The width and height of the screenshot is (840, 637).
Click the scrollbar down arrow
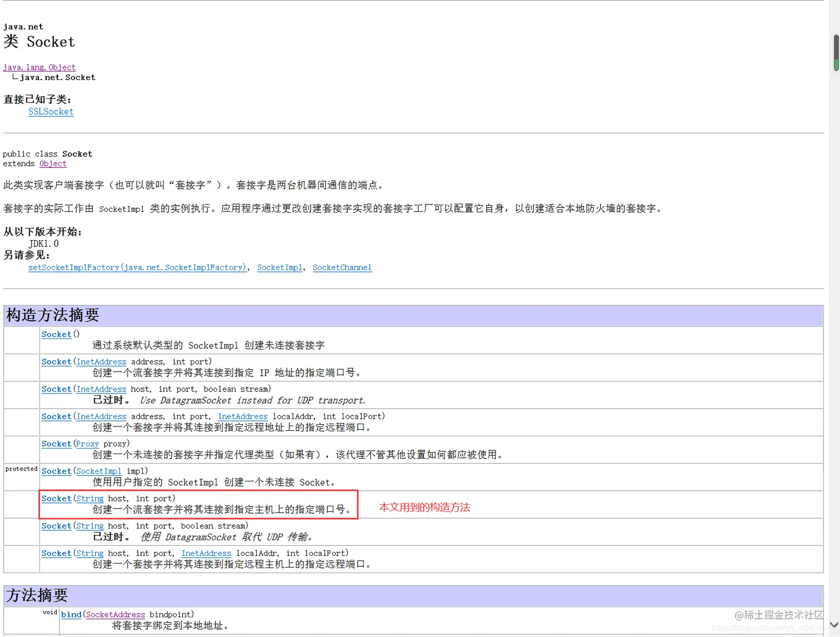[x=833, y=626]
